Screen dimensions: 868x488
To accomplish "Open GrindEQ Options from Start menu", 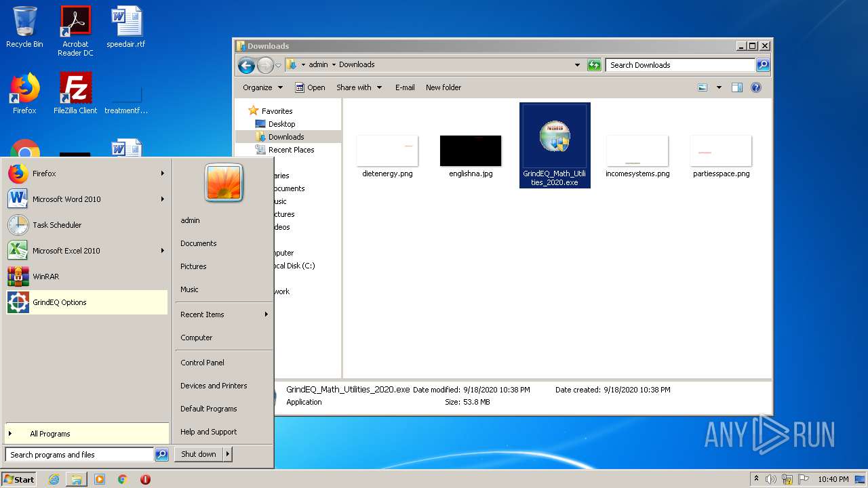I will [86, 302].
